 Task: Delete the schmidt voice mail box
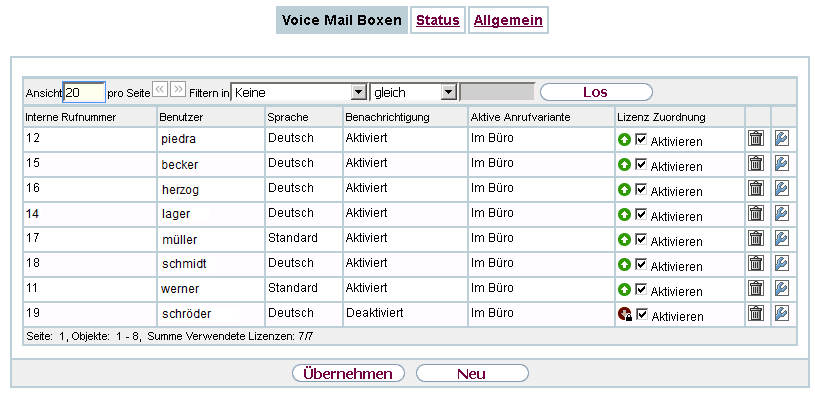pos(755,263)
